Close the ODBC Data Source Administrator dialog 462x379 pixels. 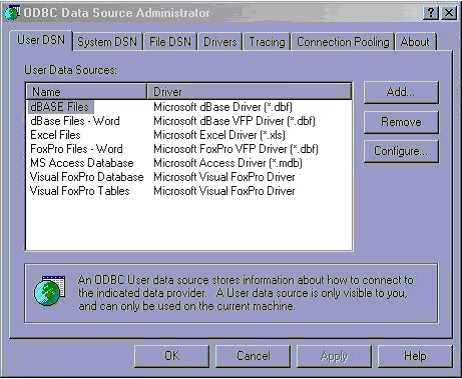(x=449, y=13)
